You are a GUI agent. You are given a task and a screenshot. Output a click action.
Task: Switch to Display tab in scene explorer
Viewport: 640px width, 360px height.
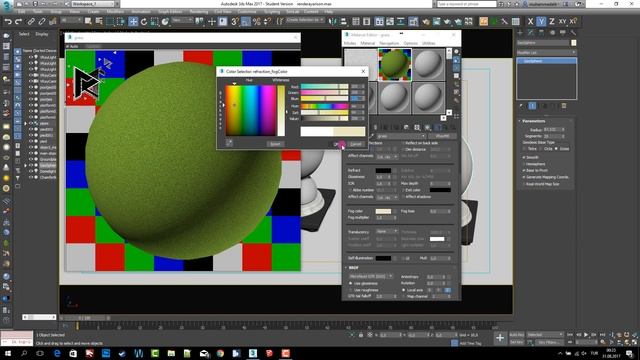click(42, 34)
